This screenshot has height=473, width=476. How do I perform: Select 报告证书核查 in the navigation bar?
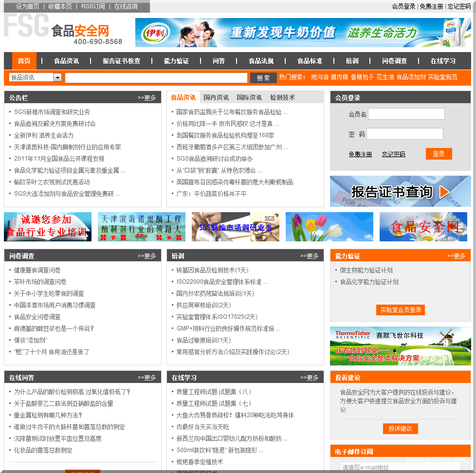tap(121, 61)
